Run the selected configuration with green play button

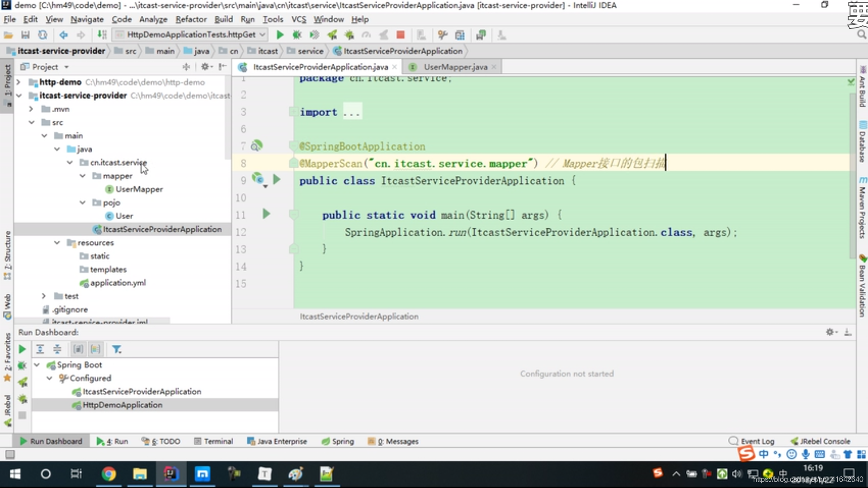click(280, 35)
